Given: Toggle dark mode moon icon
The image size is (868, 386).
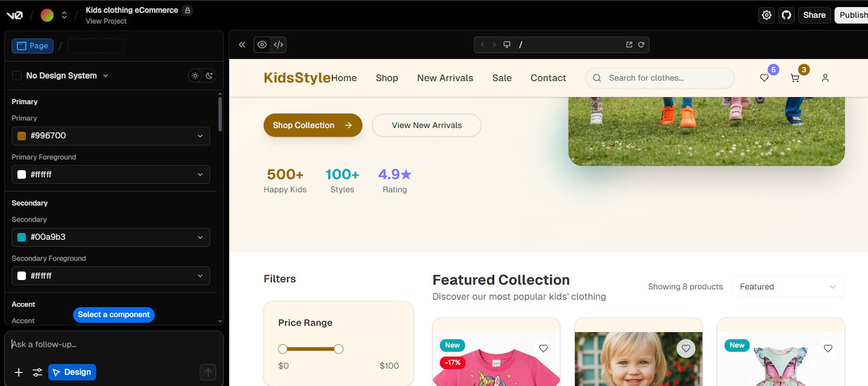Looking at the screenshot, I should pos(209,75).
